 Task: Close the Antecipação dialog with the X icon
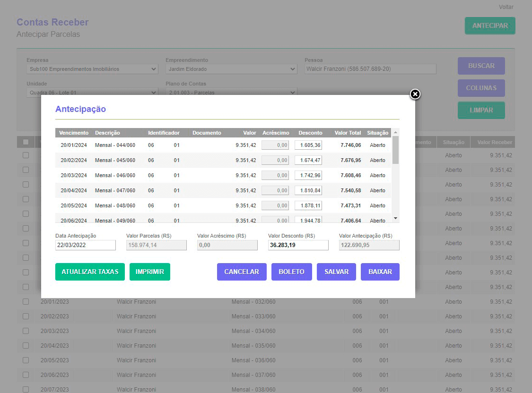coord(415,94)
